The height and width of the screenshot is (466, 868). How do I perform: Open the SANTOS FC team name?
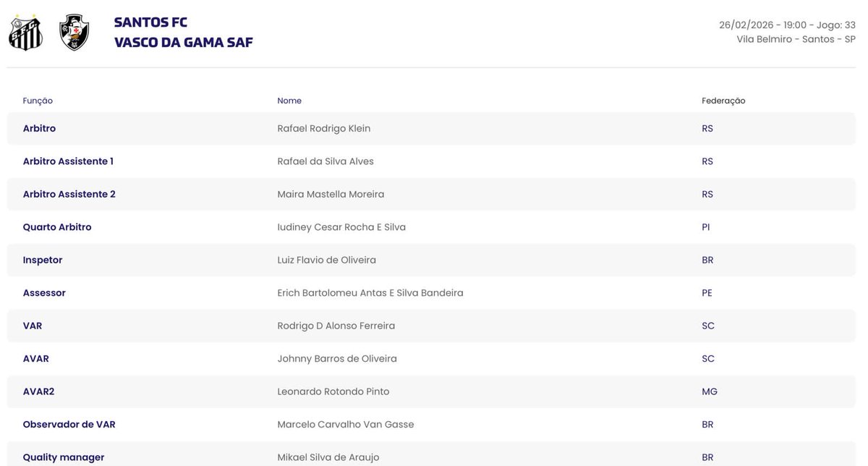tap(150, 22)
